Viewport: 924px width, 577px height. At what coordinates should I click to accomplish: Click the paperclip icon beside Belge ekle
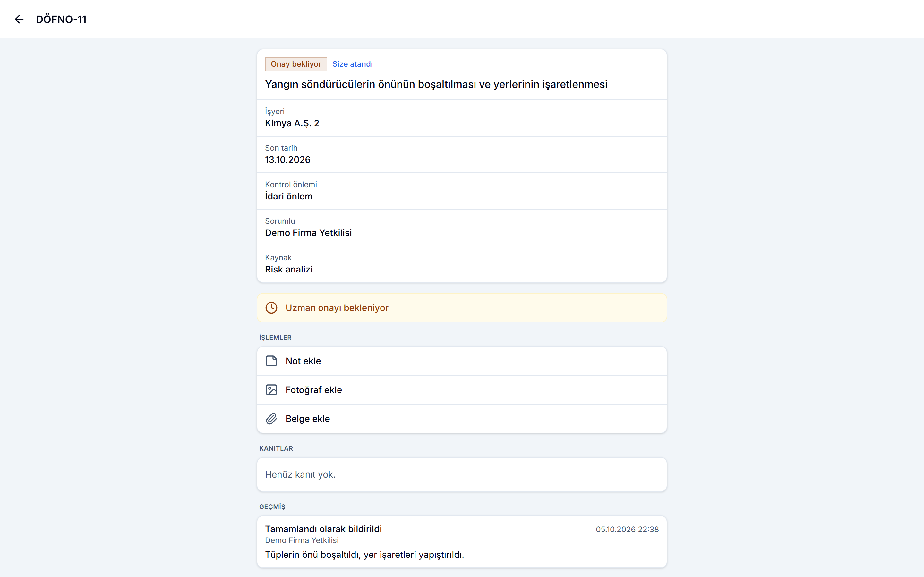click(271, 419)
